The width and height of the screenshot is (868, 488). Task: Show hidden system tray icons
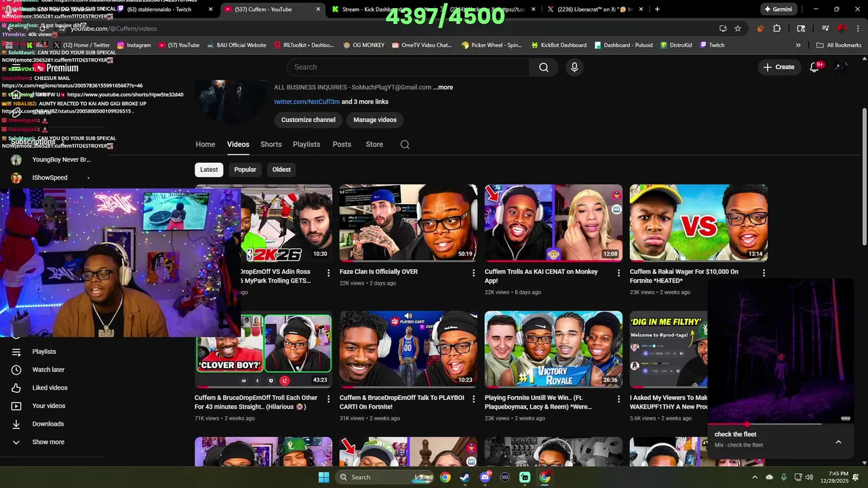755,477
